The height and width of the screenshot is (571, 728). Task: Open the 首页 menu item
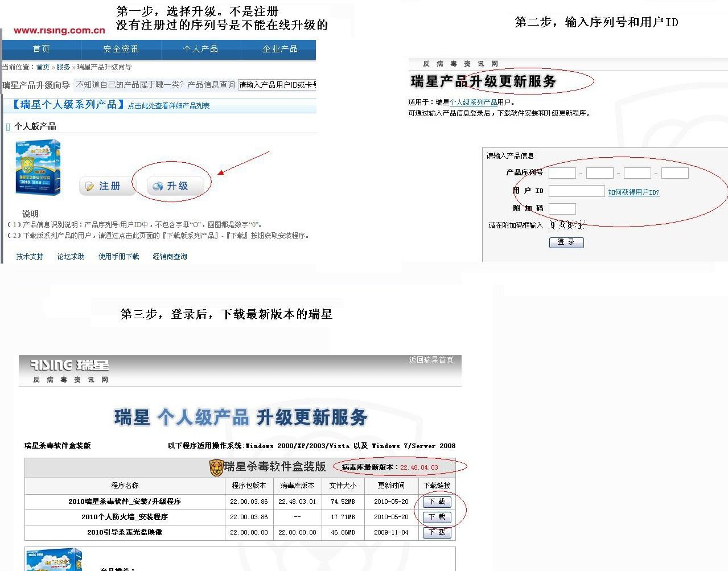[x=42, y=50]
